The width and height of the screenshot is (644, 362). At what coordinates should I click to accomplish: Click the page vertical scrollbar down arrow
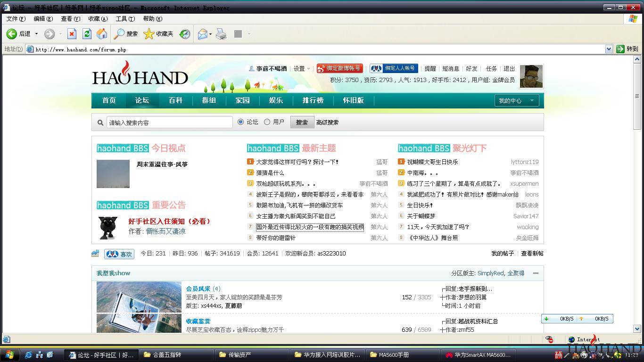[637, 329]
